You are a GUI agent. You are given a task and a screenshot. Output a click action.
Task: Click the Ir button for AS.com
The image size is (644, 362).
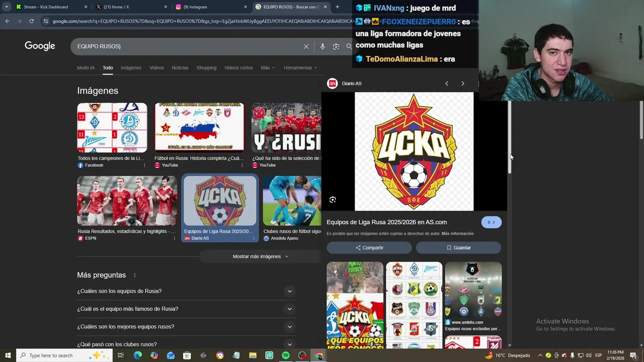[491, 222]
